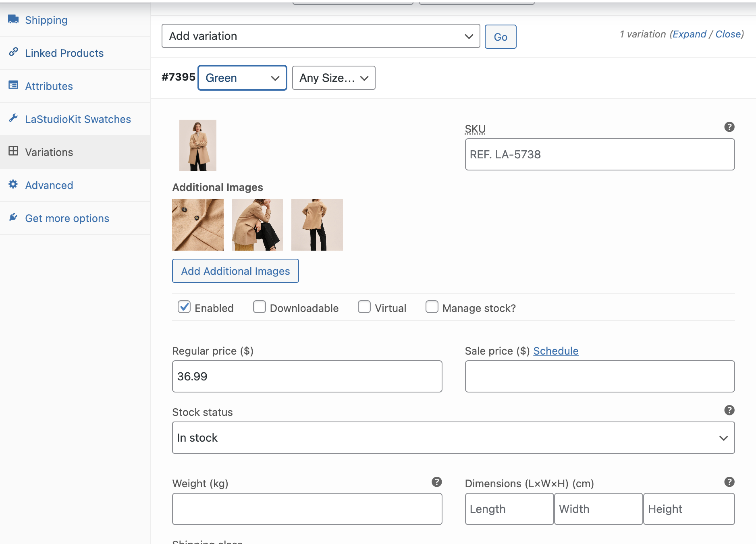Tick the Manage stock checkbox

point(432,307)
